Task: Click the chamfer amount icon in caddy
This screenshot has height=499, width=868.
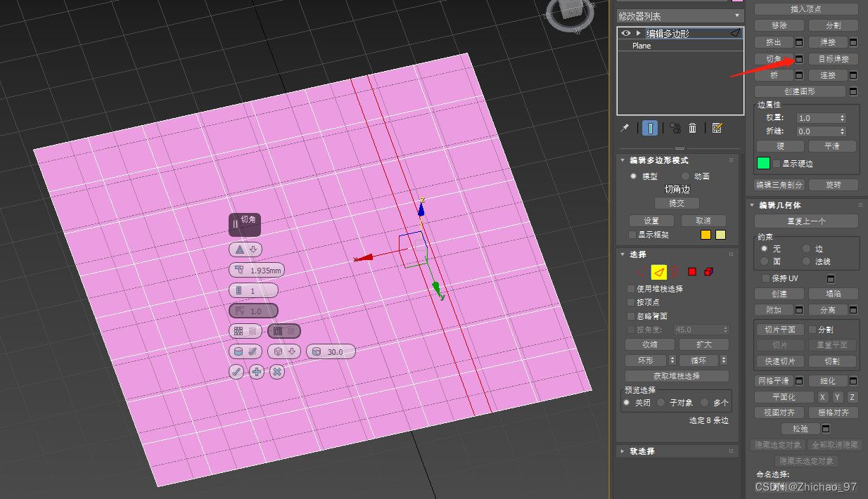Action: click(x=239, y=270)
